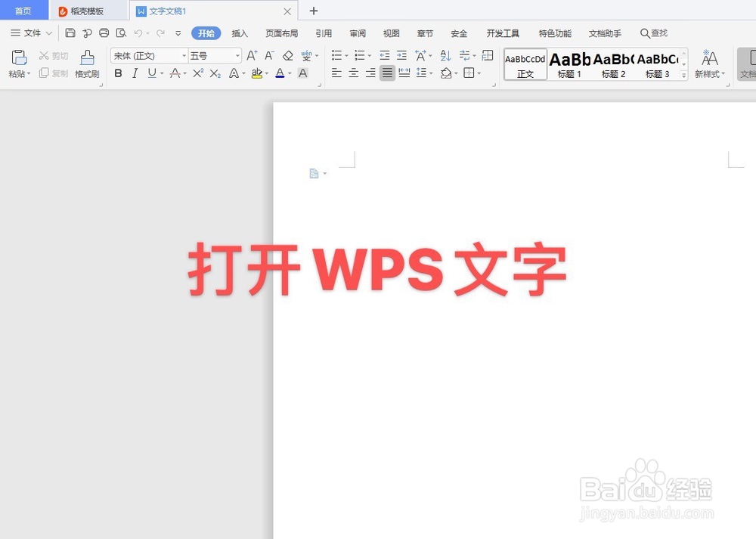The height and width of the screenshot is (539, 756).
Task: Click the Cut (剪切) scissors button
Action: click(x=54, y=56)
